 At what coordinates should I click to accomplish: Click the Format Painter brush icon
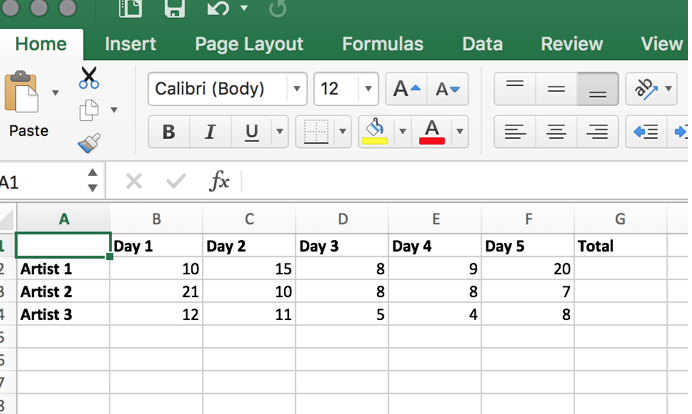click(x=89, y=143)
